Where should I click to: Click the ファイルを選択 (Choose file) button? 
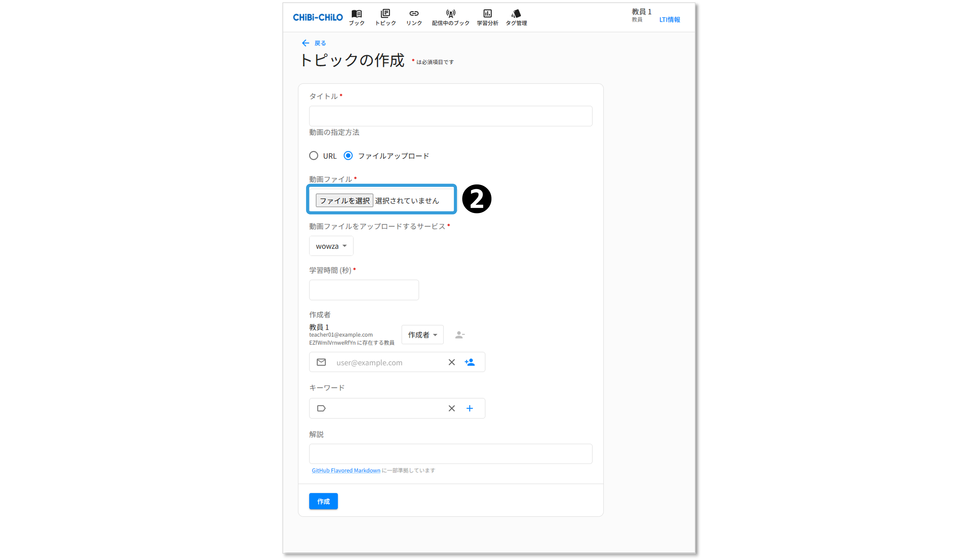(344, 200)
